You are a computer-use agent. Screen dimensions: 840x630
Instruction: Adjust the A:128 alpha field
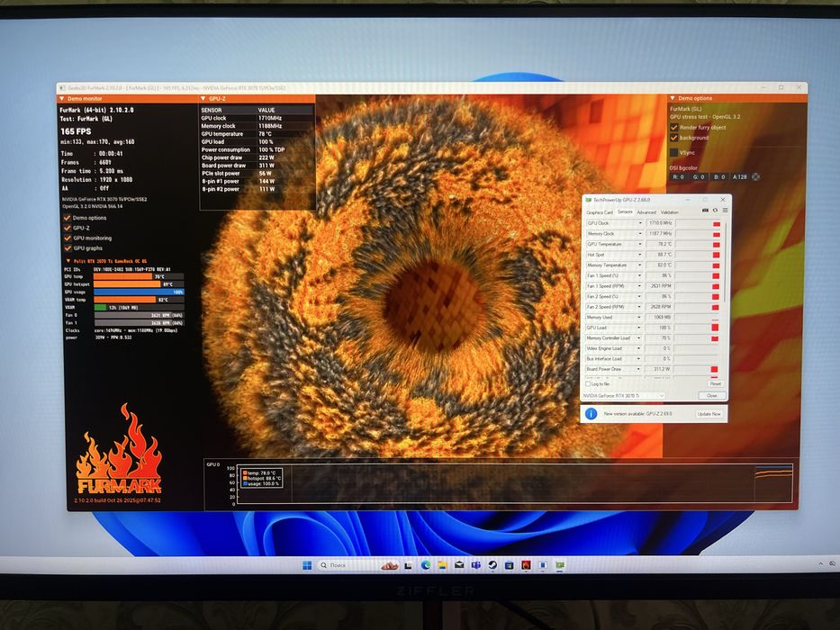[x=740, y=176]
